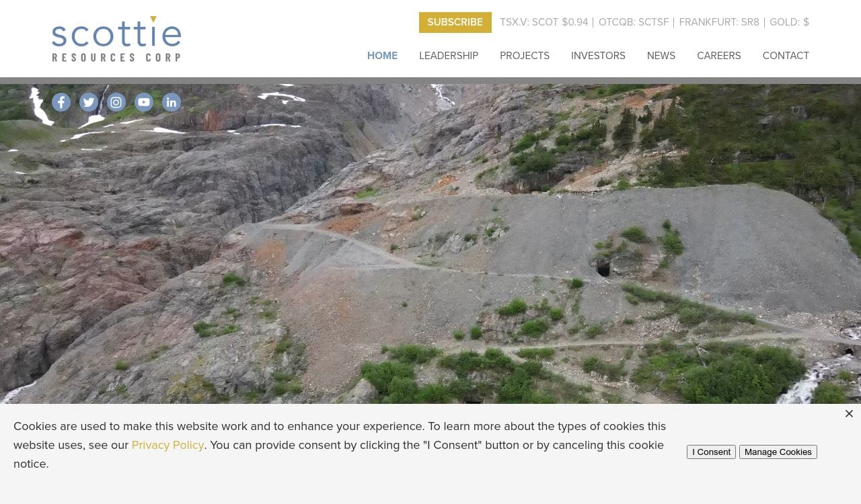Open the Manage Cookies options
The width and height of the screenshot is (861, 504).
778,452
